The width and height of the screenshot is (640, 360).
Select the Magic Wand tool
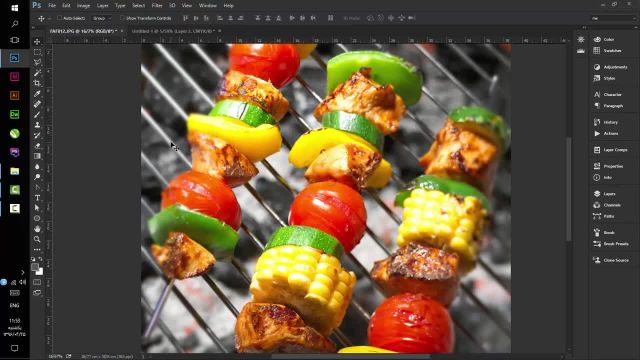[x=37, y=73]
